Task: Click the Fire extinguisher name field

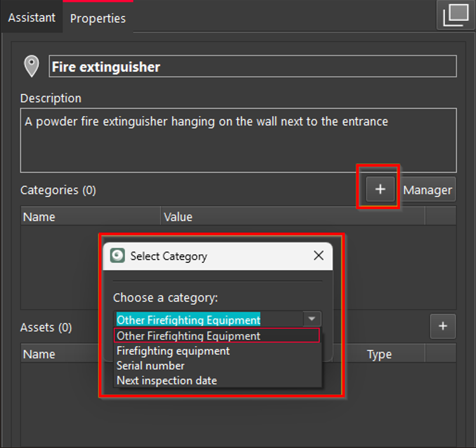Action: pos(252,67)
